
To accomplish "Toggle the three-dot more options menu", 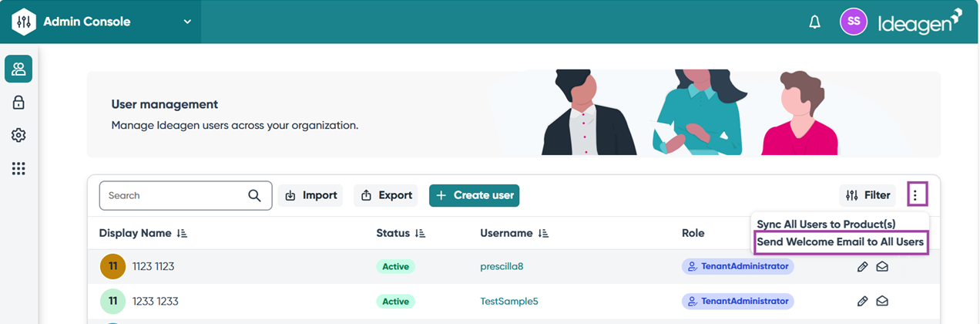I will (916, 195).
